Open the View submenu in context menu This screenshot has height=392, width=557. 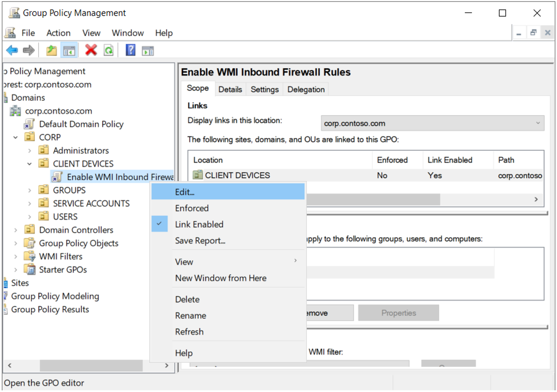pos(228,262)
